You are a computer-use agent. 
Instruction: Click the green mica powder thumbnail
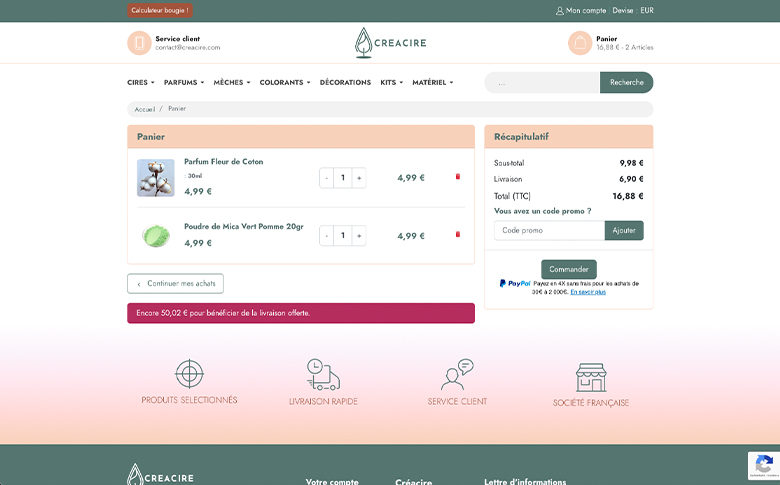tap(156, 235)
